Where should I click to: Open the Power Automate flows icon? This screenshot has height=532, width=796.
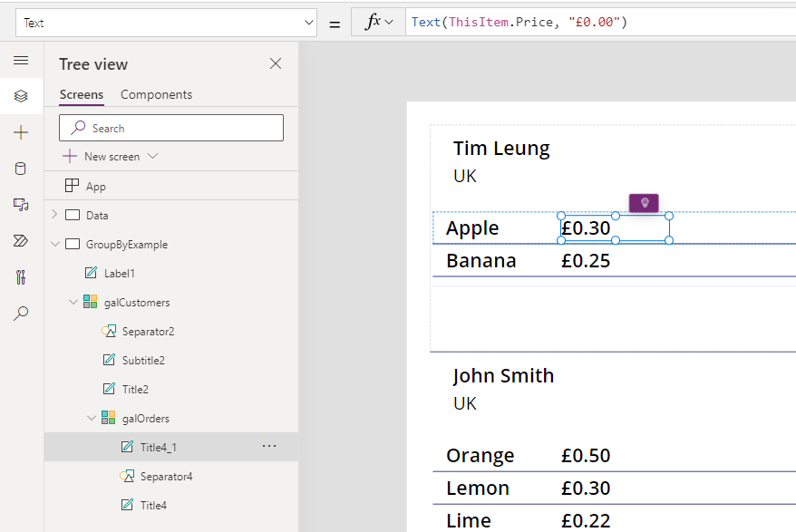[21, 241]
